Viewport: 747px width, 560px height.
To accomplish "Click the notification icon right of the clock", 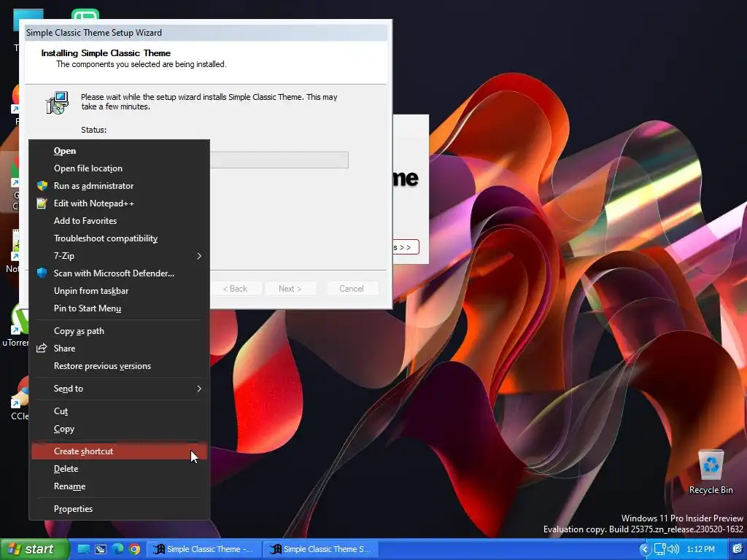I will coord(737,549).
